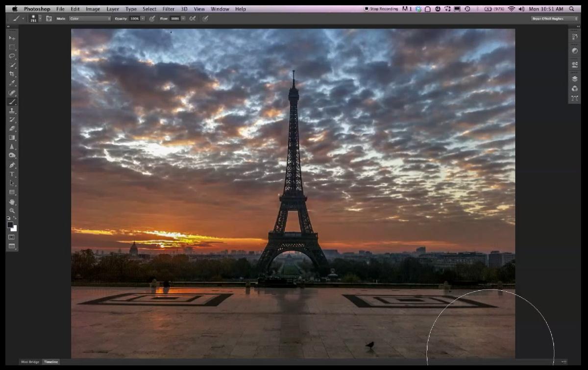Select the Clone Stamp tool
The height and width of the screenshot is (370, 588).
tap(12, 111)
